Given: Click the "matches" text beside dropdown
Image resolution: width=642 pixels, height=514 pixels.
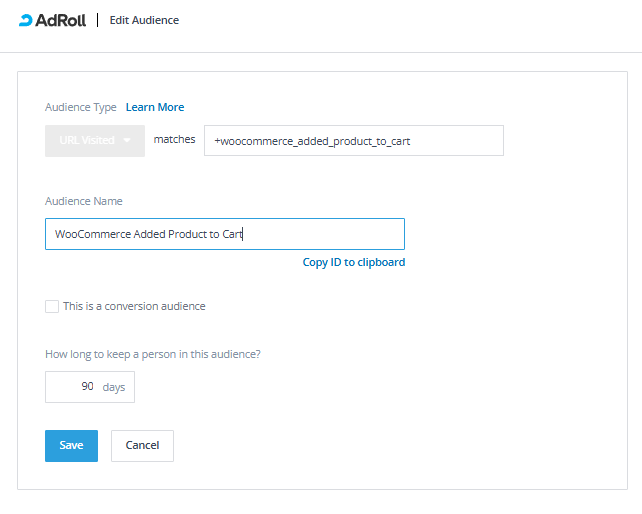Looking at the screenshot, I should click(x=174, y=140).
